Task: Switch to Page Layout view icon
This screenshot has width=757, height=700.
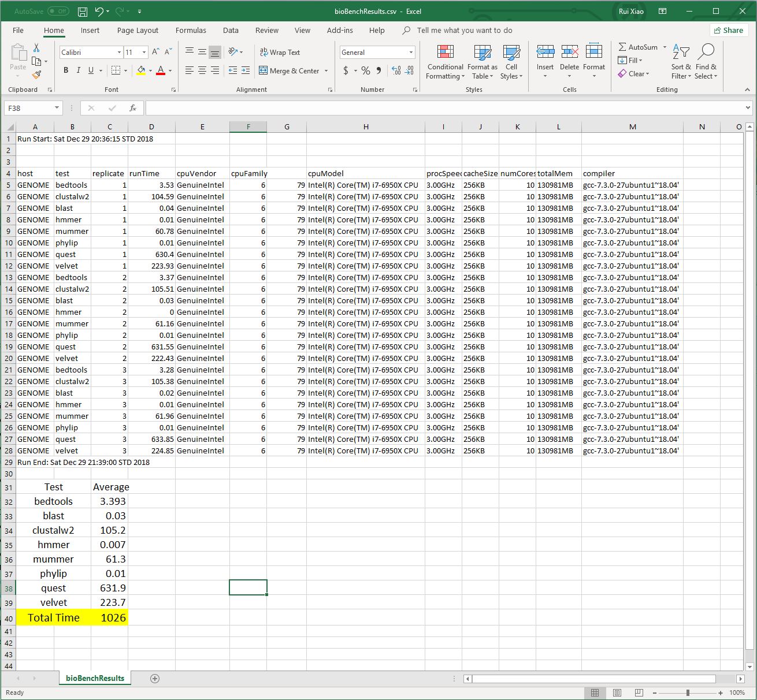Action: point(617,692)
